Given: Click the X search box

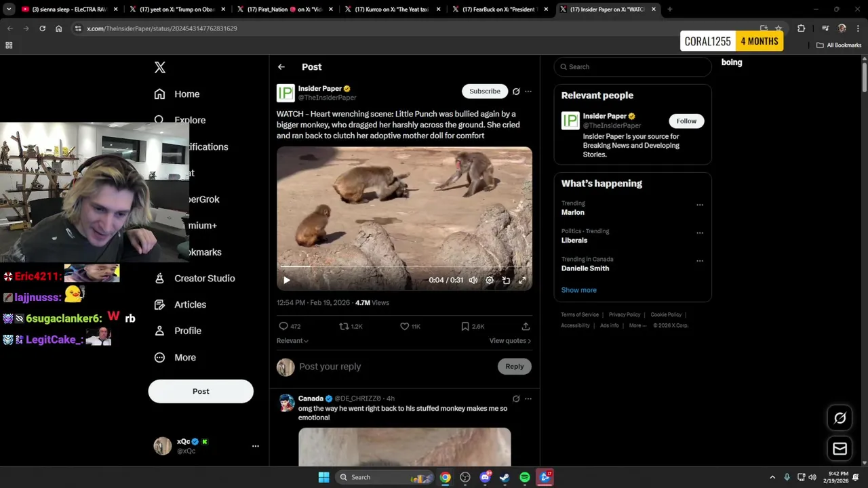Looking at the screenshot, I should [633, 66].
